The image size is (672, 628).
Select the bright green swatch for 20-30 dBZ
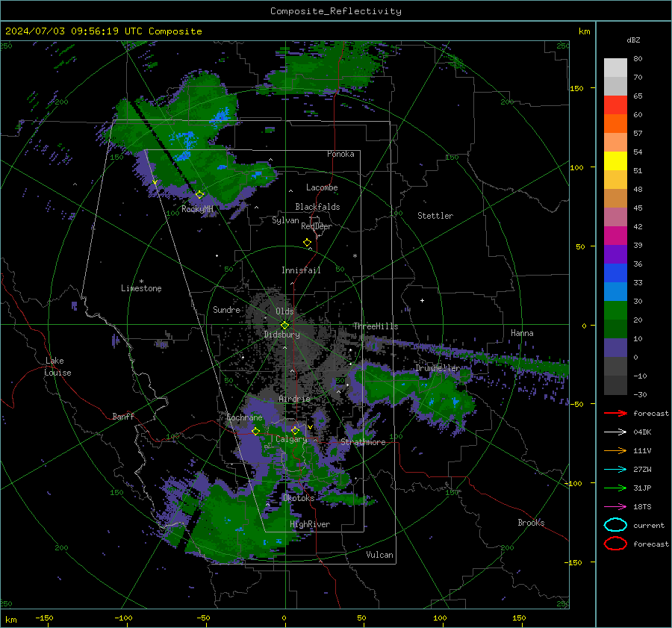(615, 310)
